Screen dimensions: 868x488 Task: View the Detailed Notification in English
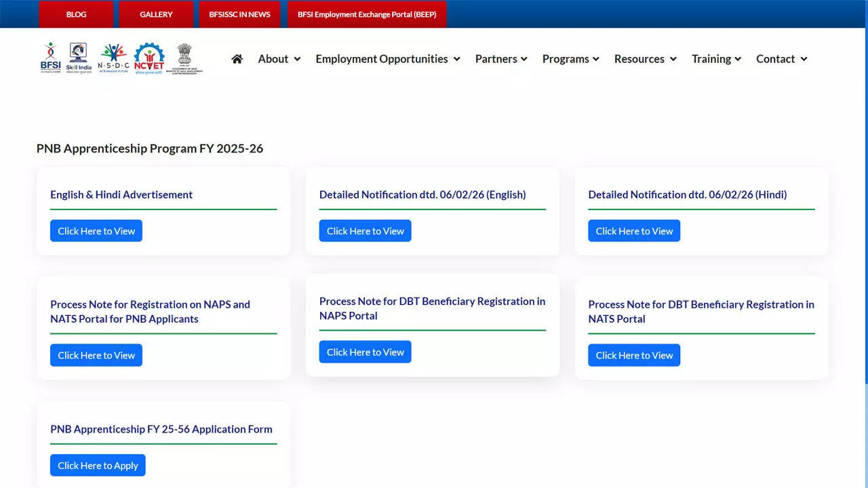tap(365, 230)
